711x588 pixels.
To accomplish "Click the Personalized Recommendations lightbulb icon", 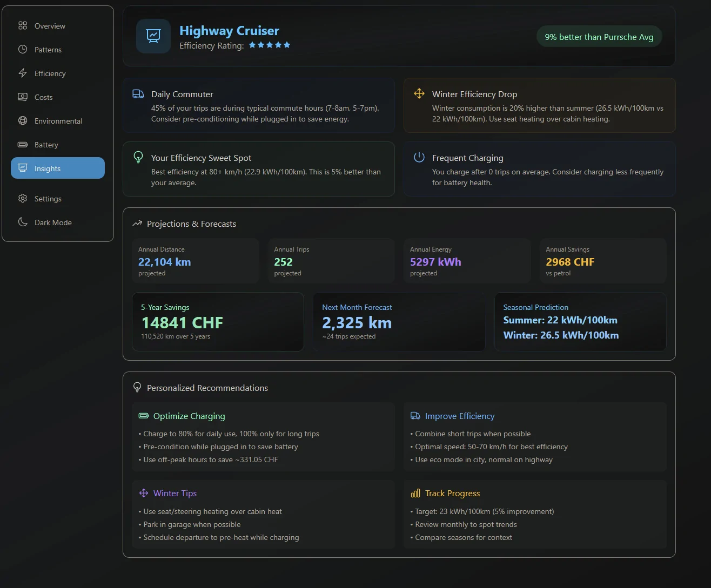I will 137,388.
